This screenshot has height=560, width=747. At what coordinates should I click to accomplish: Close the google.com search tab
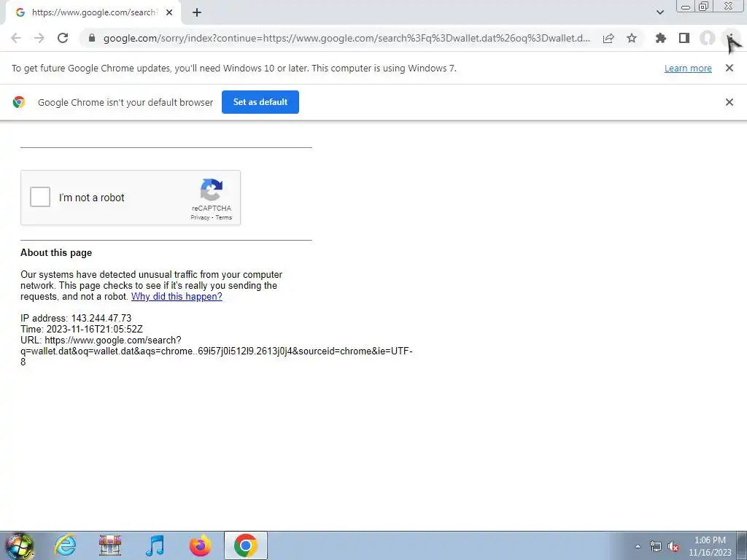coord(169,12)
